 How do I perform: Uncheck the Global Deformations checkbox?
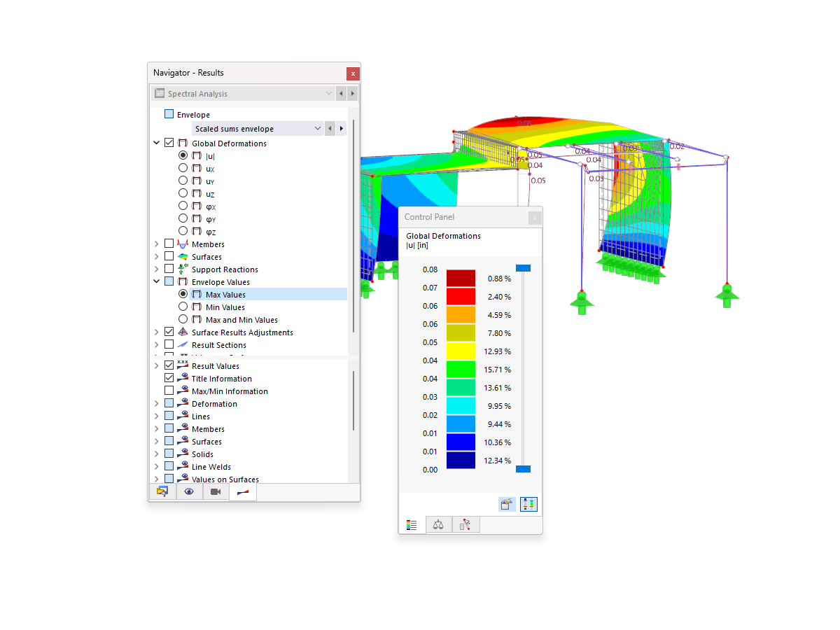point(169,143)
